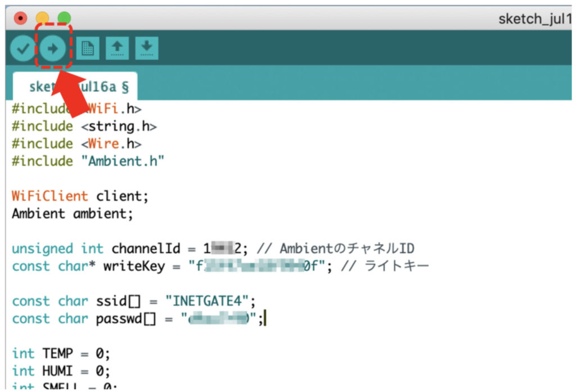Click the Verify checkmark button
This screenshot has width=576, height=392.
23,49
